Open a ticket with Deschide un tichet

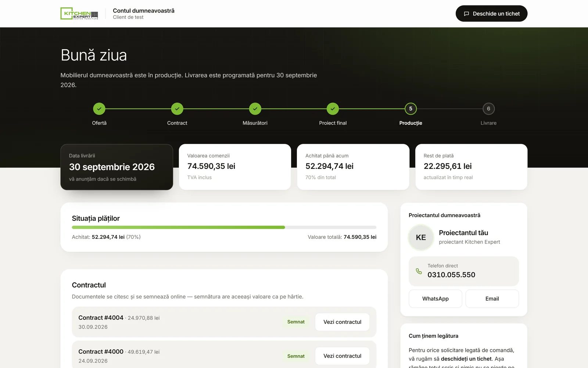(491, 14)
